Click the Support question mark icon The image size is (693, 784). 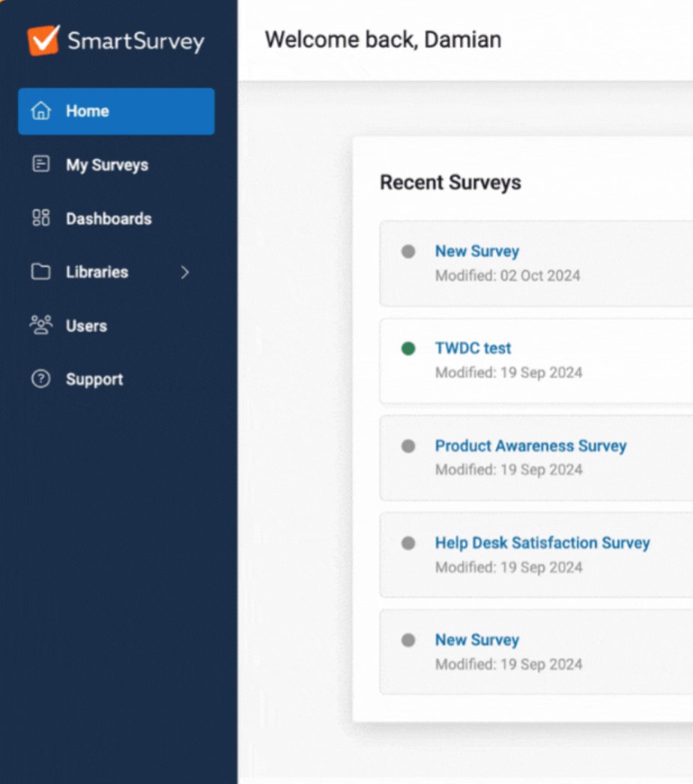point(40,379)
